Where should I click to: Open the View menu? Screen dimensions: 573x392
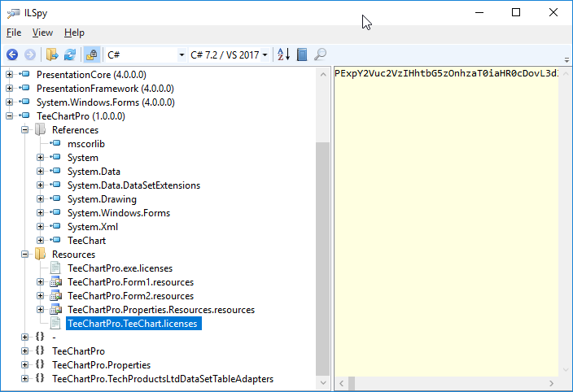click(x=42, y=33)
